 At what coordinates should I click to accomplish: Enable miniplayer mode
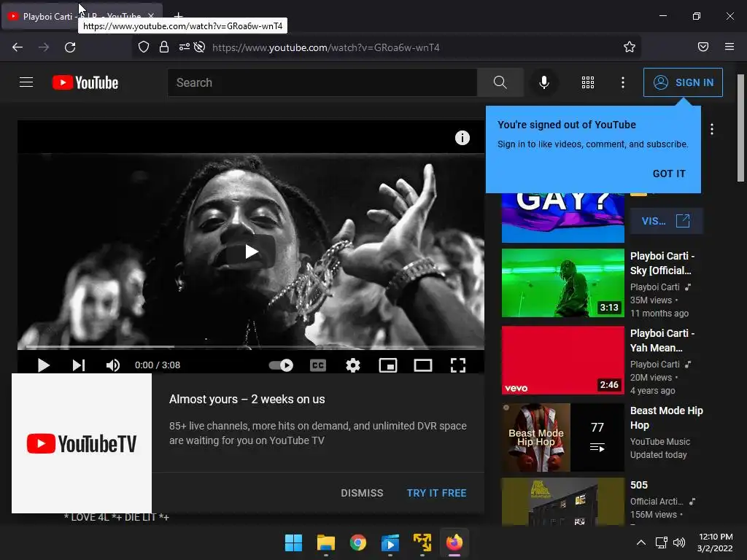(x=388, y=365)
